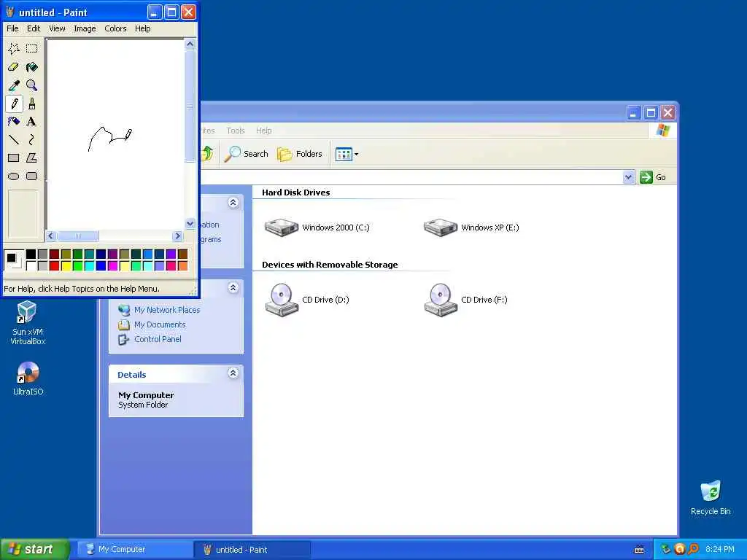Click the Go button beside address bar
The image size is (747, 560).
pyautogui.click(x=653, y=177)
